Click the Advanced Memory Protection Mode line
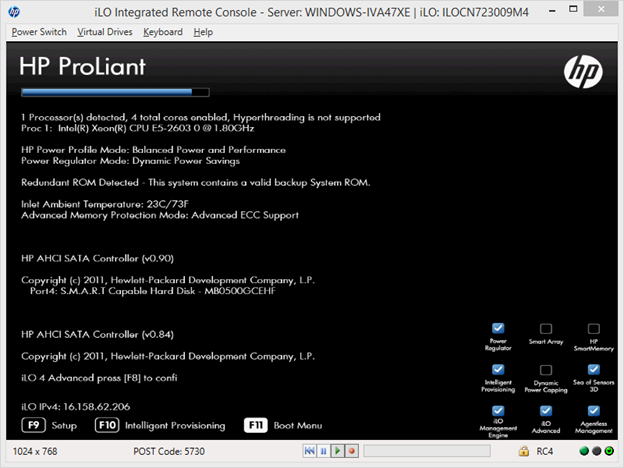624x468 pixels. 160,215
